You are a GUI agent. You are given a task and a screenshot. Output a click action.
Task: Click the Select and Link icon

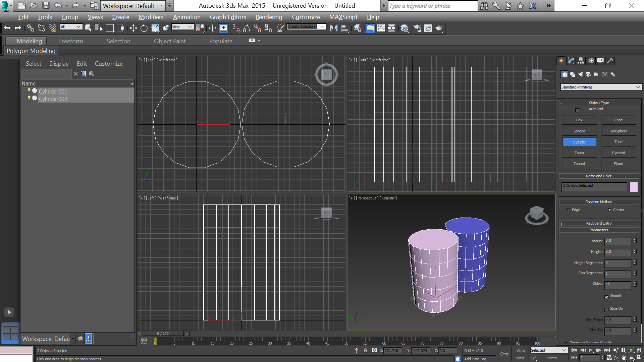click(30, 28)
